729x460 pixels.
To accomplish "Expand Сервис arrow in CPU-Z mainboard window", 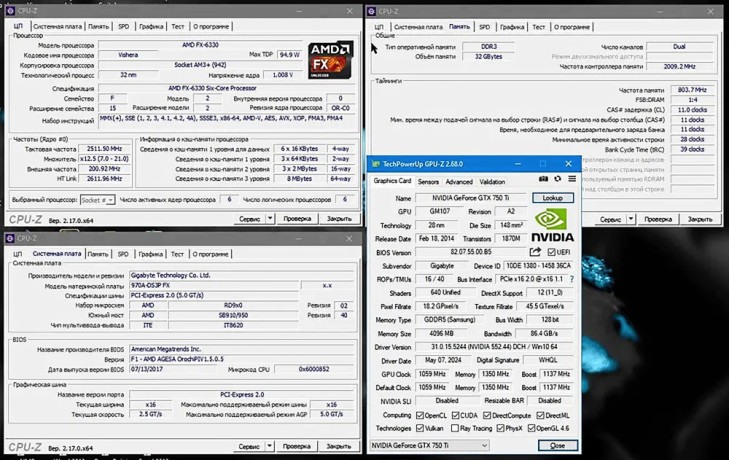I will (269, 446).
